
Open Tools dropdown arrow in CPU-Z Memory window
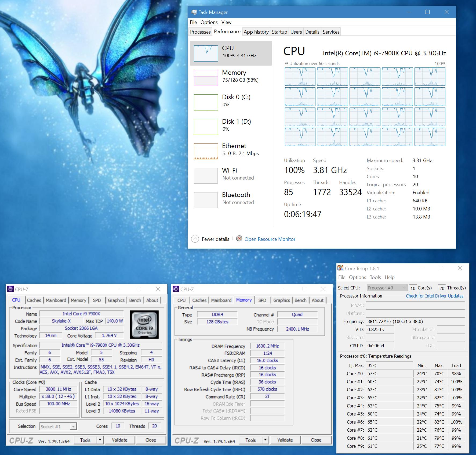265,440
